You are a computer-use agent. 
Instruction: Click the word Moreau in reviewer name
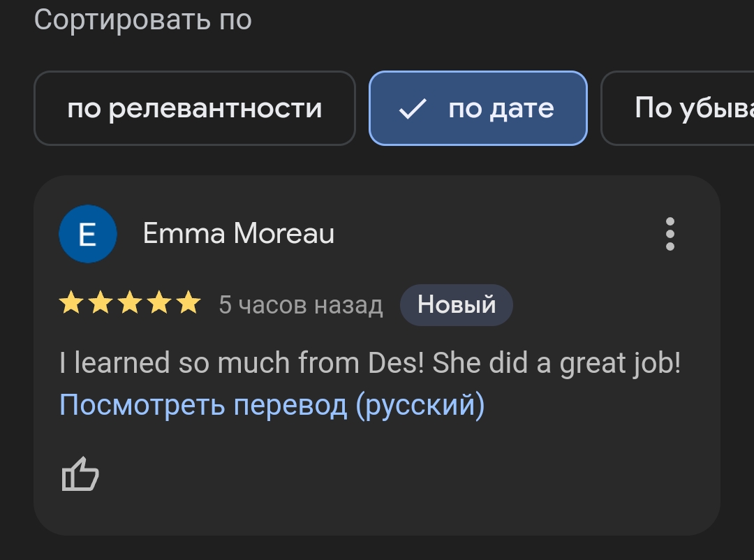[283, 233]
